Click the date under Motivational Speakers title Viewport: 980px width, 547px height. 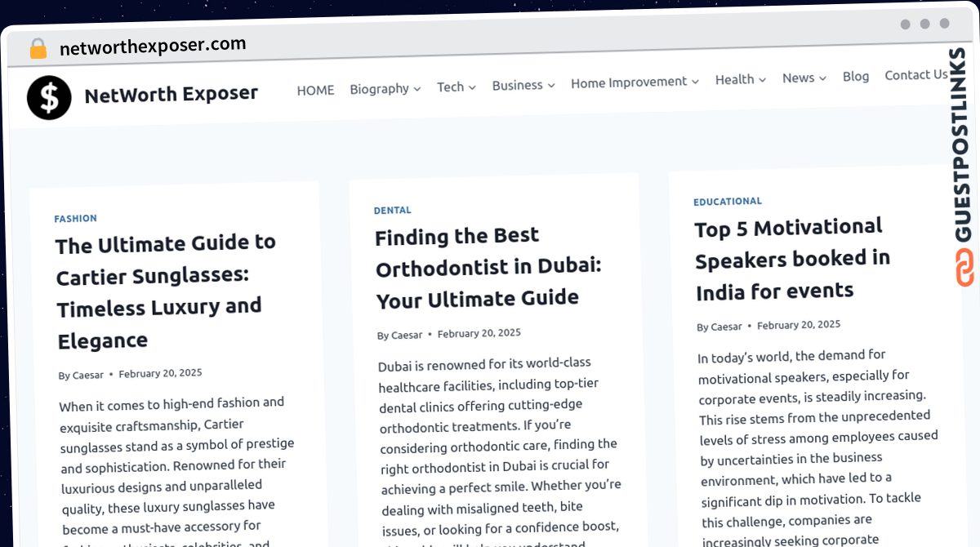tap(799, 325)
